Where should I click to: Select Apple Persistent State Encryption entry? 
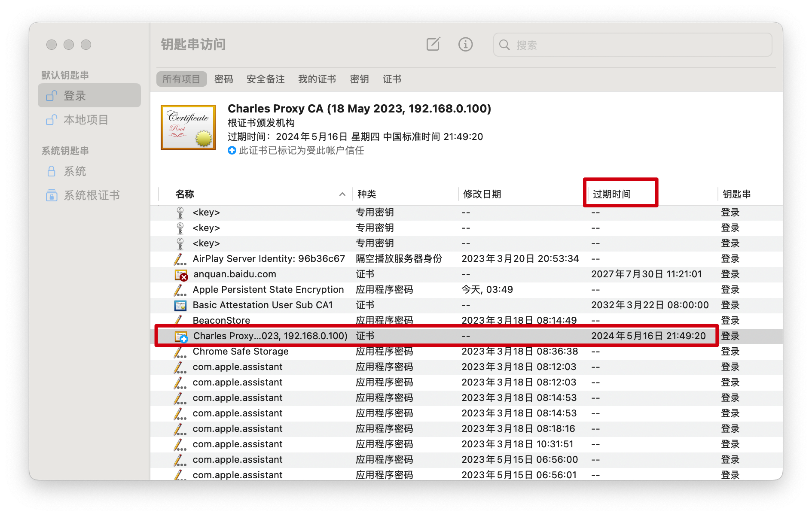click(x=467, y=290)
